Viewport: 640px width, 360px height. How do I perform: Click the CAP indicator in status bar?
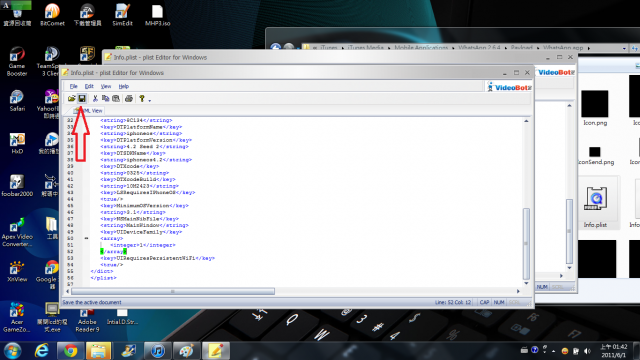click(484, 302)
